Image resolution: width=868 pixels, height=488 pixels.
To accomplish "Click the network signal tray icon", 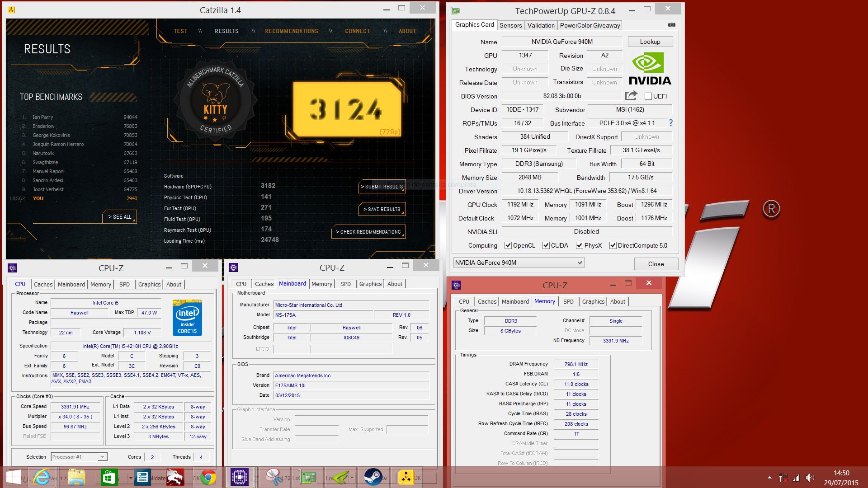I will point(796,478).
